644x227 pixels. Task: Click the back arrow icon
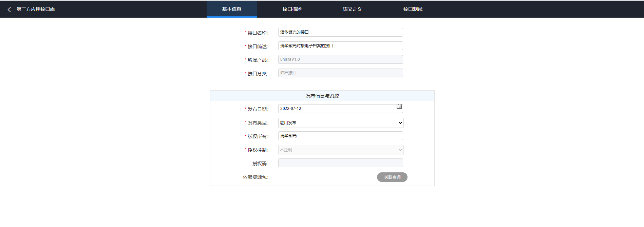pos(9,10)
